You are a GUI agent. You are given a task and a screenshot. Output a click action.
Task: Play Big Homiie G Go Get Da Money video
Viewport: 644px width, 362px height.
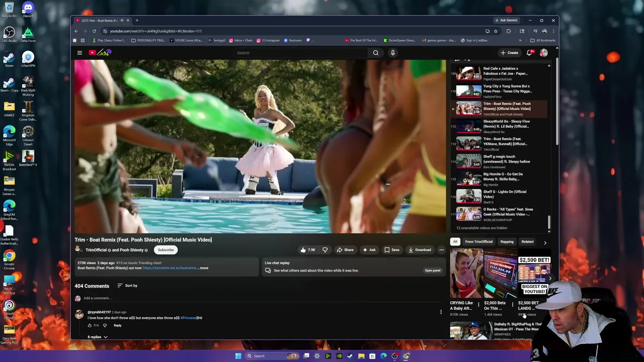(498, 179)
